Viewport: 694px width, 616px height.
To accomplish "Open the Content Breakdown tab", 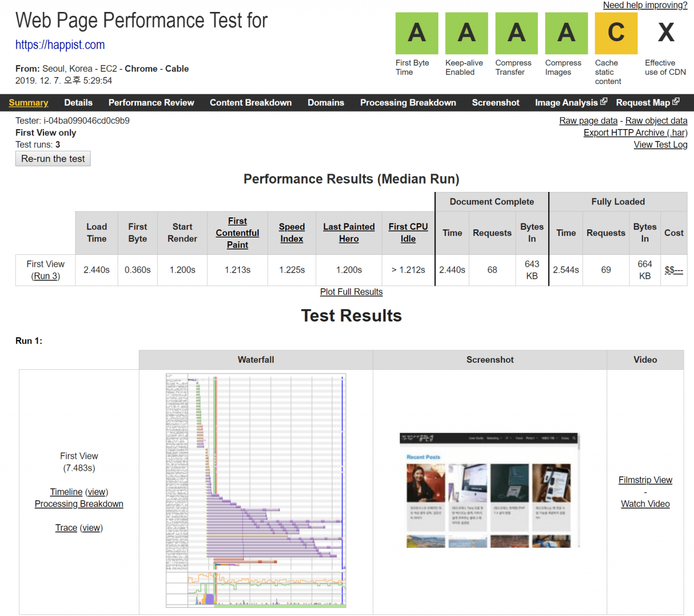I will coord(250,102).
